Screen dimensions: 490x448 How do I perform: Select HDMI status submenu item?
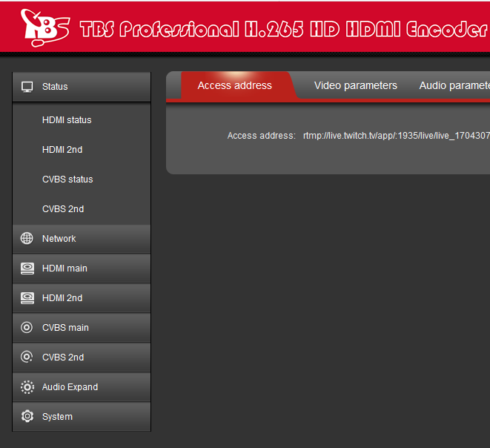tap(67, 119)
